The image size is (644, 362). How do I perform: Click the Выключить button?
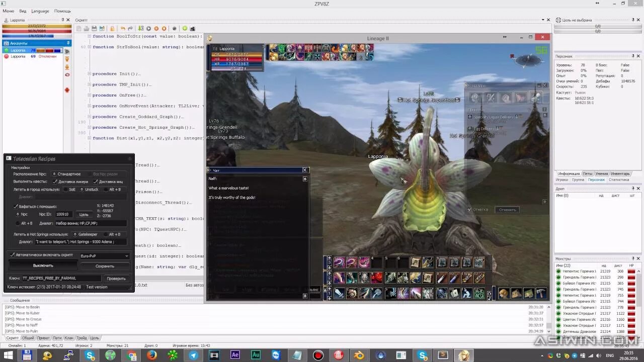point(43,265)
